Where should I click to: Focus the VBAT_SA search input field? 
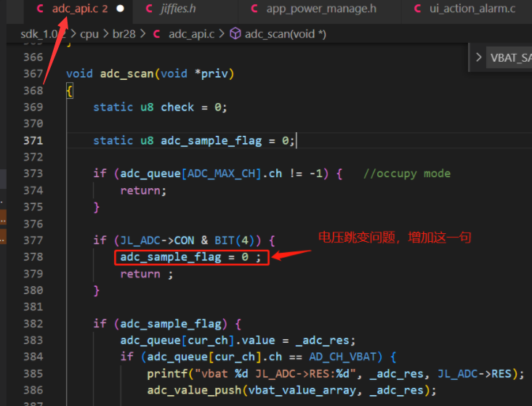coord(509,57)
